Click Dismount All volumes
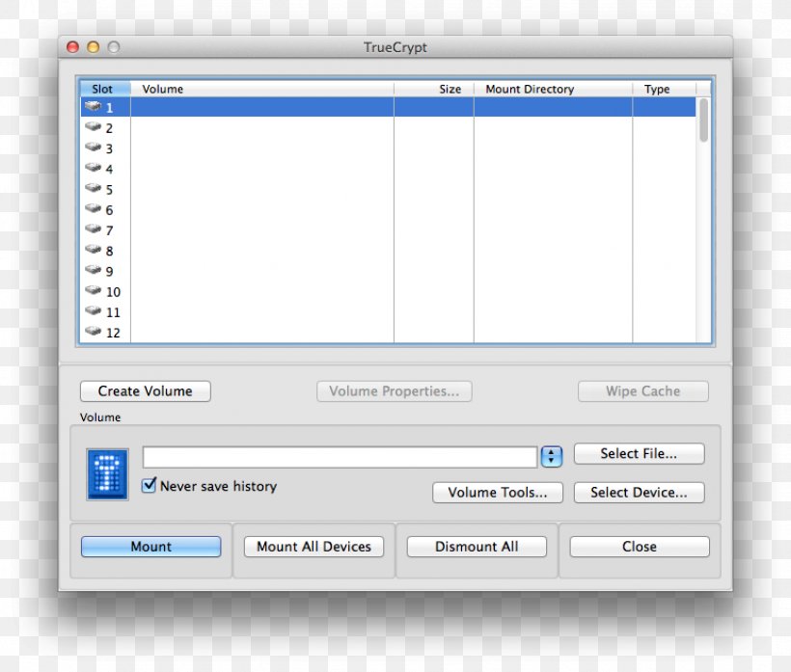Screen dimensions: 791x672 pyautogui.click(x=477, y=547)
